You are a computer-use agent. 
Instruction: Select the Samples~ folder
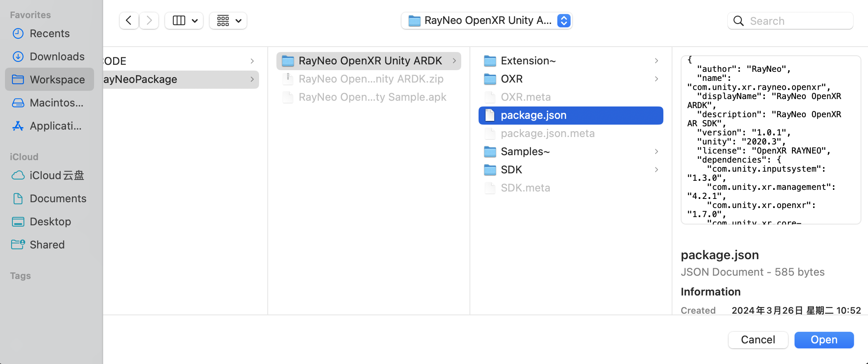coord(571,151)
